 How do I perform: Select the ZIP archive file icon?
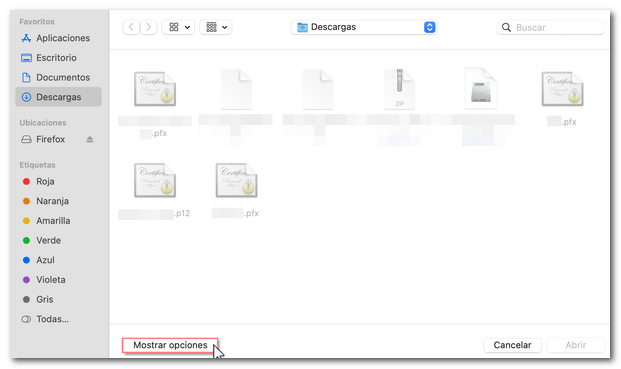[399, 89]
